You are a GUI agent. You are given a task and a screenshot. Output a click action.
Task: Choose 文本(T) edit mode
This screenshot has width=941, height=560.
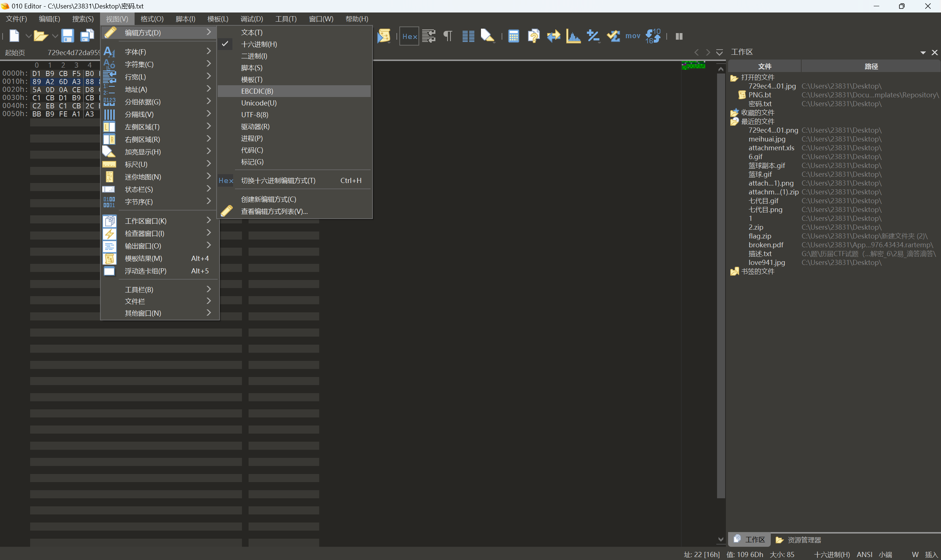pyautogui.click(x=295, y=32)
